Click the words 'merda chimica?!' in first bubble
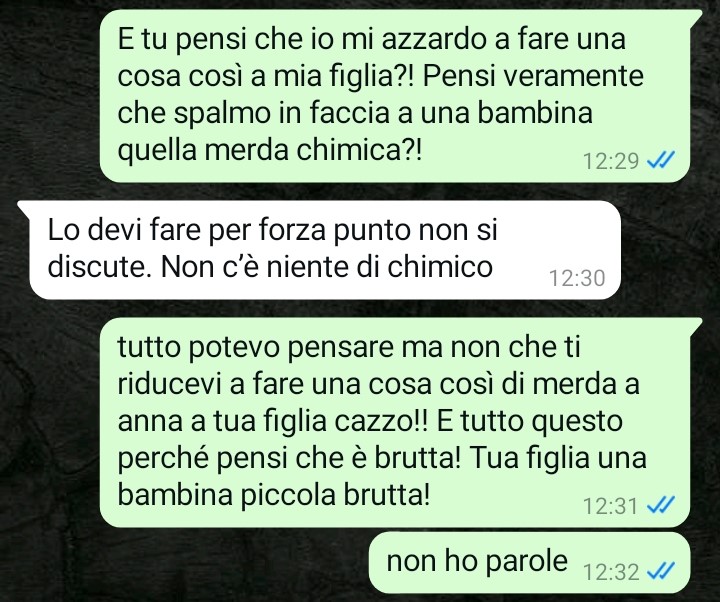 coord(313,150)
